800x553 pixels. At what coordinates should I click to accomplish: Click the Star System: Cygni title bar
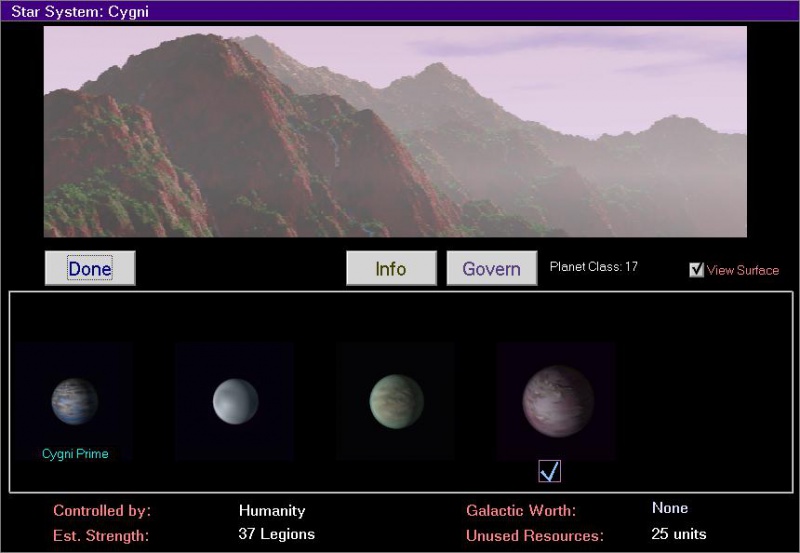tap(400, 11)
